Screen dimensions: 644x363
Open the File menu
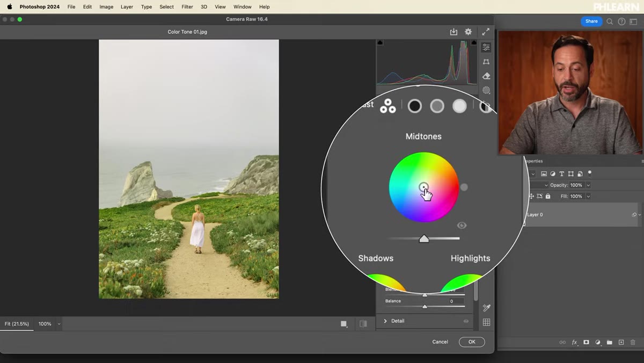(x=71, y=7)
